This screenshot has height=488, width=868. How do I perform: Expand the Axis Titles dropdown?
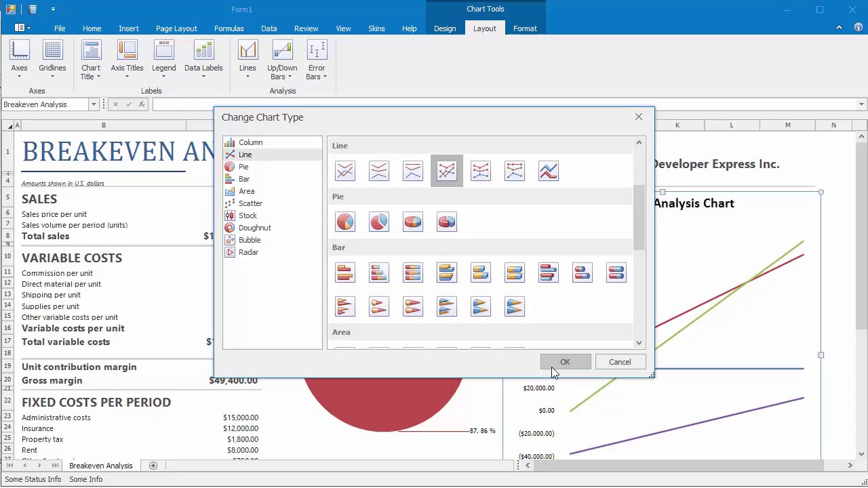pyautogui.click(x=127, y=60)
